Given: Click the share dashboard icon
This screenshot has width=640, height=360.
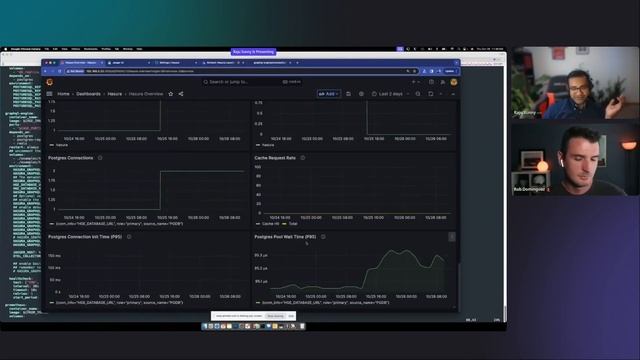Looking at the screenshot, I should tap(181, 94).
